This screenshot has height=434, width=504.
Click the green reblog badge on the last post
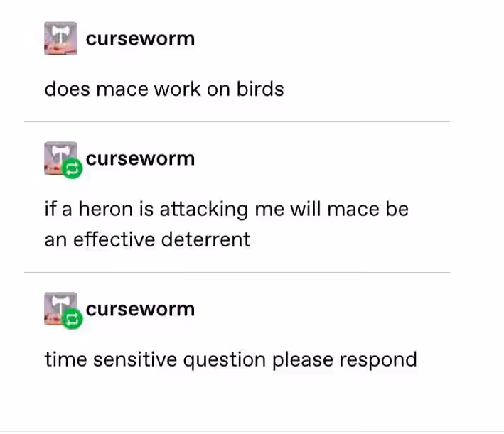tap(72, 319)
